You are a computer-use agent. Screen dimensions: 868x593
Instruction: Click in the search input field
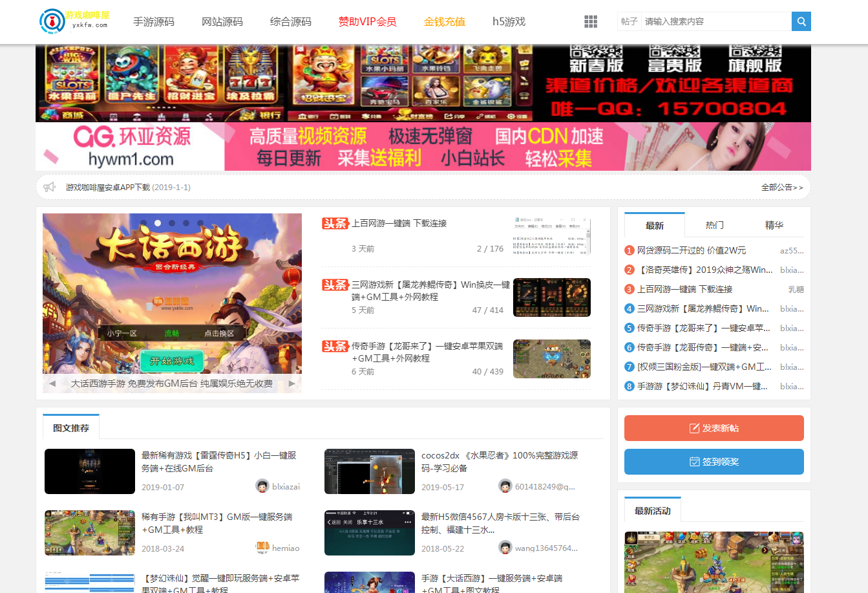tap(714, 21)
